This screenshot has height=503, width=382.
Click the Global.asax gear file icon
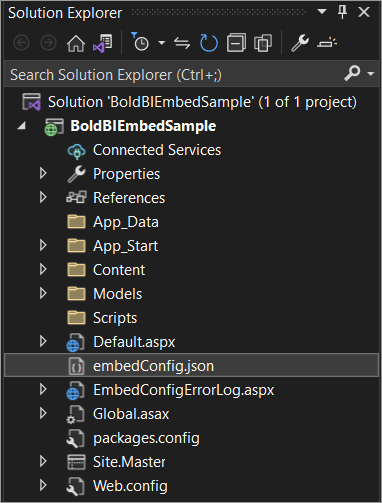tap(75, 414)
